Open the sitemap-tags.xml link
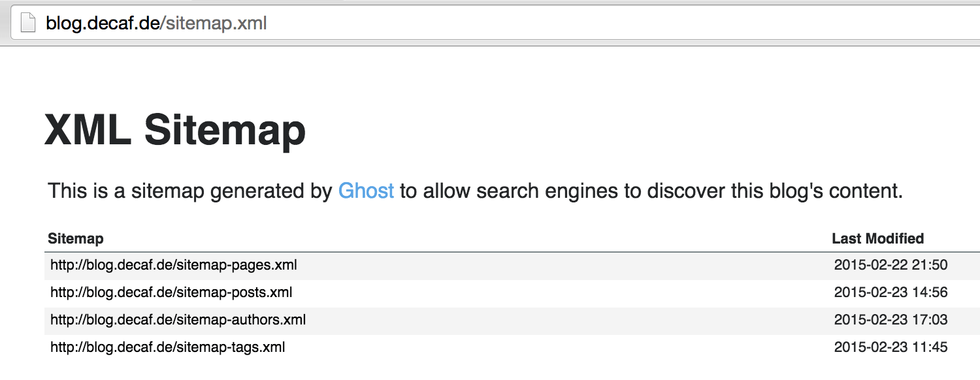Viewport: 980px width, 380px height. click(x=168, y=347)
